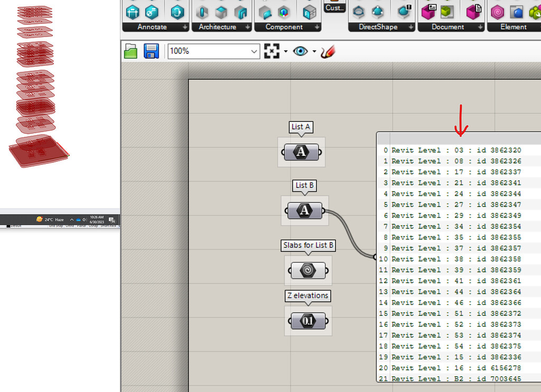Viewport: 541px width, 392px height.
Task: Click the first Annotate panel icon
Action: click(132, 12)
